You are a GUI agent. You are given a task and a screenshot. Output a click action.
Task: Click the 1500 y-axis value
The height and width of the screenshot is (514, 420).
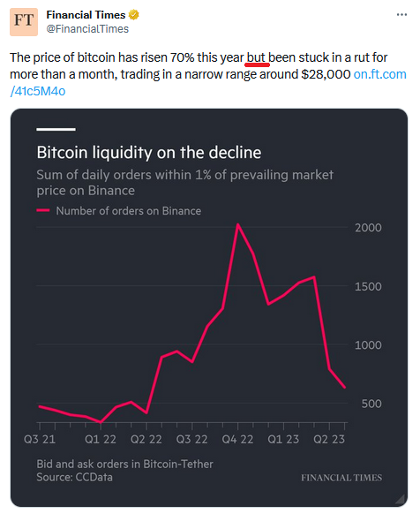[368, 286]
